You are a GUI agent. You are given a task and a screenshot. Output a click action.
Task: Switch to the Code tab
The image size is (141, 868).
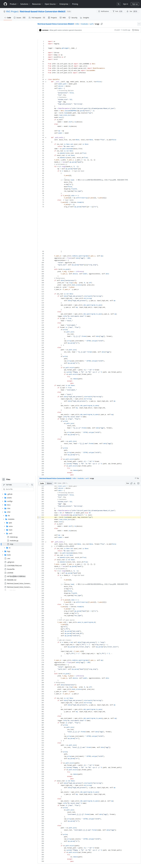pos(8,18)
